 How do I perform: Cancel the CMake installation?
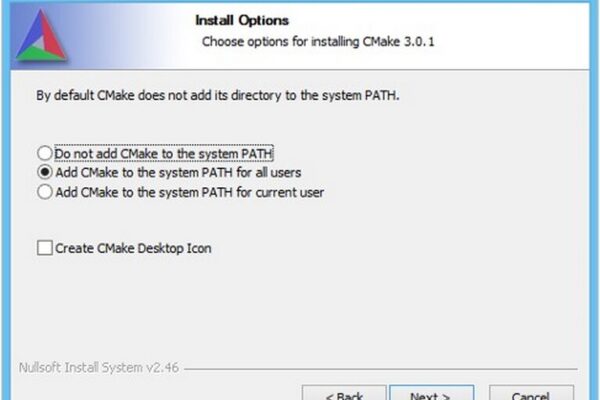531,393
